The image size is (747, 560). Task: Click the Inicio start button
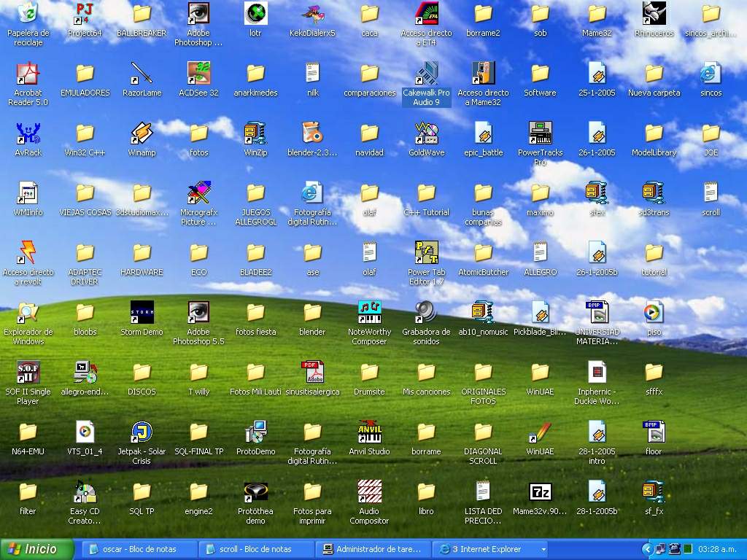coord(37,549)
